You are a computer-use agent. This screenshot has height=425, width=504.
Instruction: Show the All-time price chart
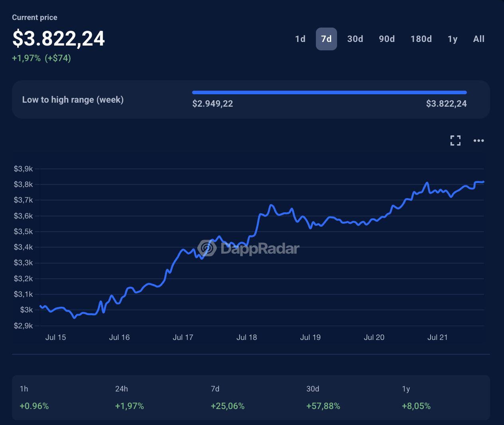[478, 39]
